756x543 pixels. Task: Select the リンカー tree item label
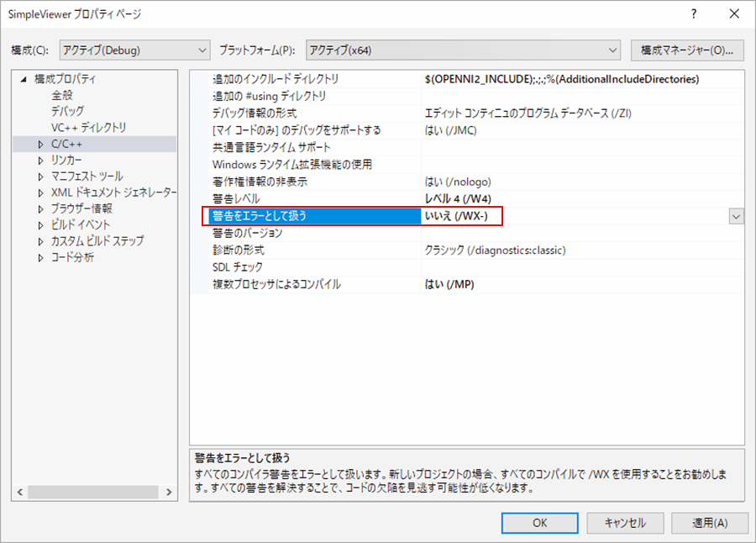pyautogui.click(x=66, y=161)
